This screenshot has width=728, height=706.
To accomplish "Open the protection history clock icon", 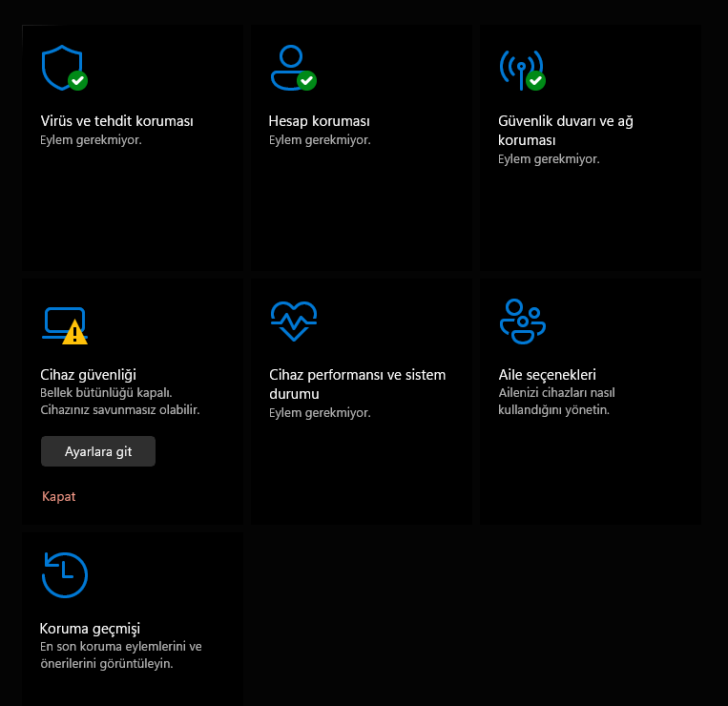I will point(65,574).
